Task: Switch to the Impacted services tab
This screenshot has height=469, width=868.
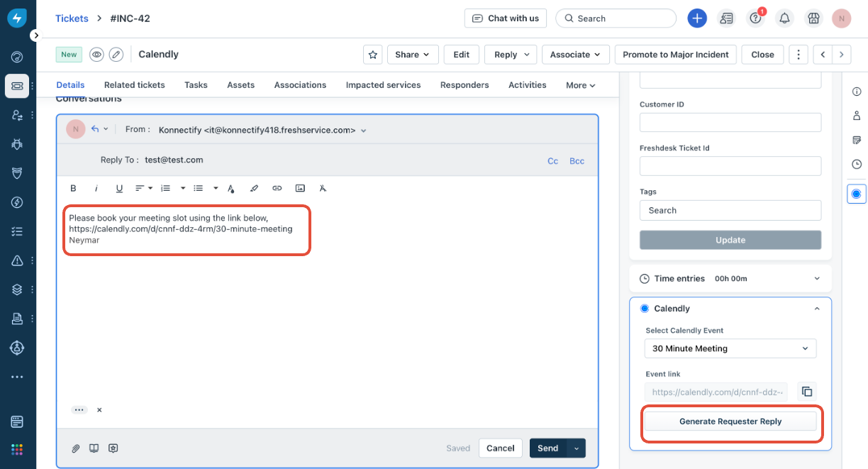Action: [383, 85]
